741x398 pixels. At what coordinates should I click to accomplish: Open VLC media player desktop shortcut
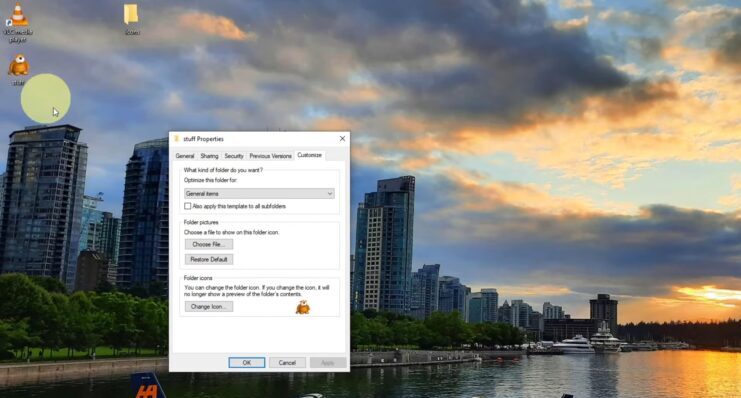tap(18, 22)
